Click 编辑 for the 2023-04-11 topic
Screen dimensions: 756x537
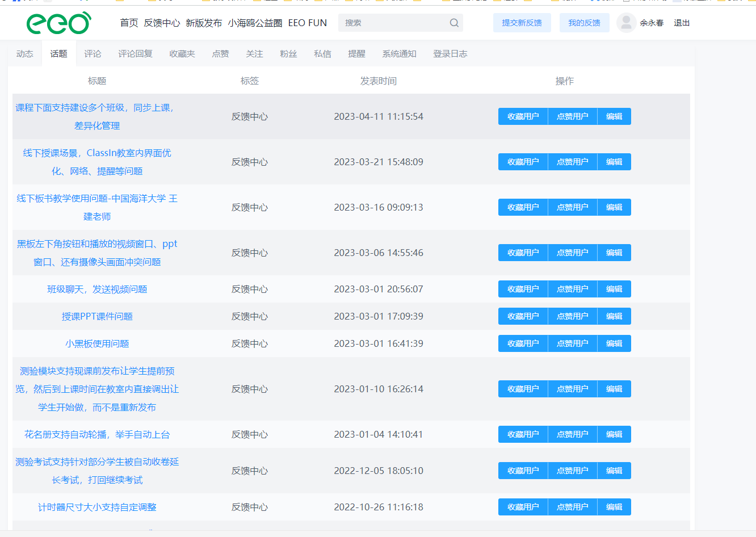coord(614,116)
